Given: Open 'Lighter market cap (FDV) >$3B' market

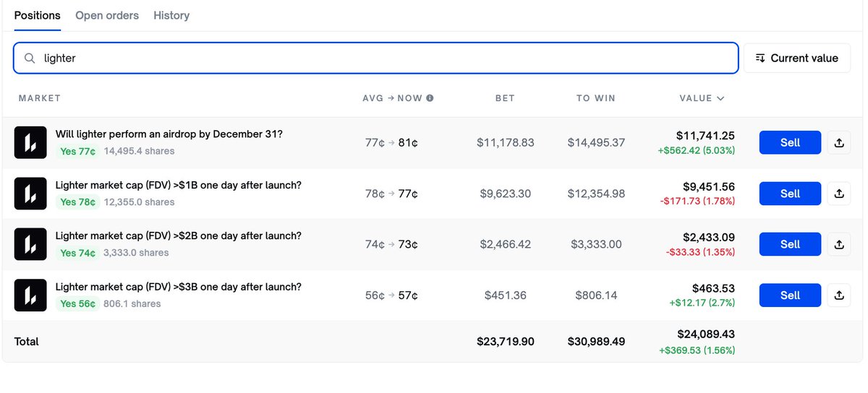Looking at the screenshot, I should point(179,287).
